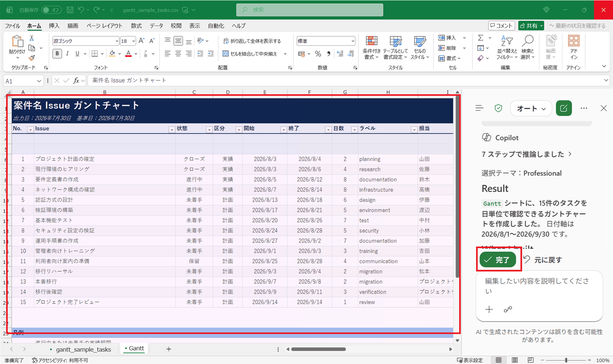613x364 pixels.
Task: Open the ファイル menu tab
Action: click(12, 26)
